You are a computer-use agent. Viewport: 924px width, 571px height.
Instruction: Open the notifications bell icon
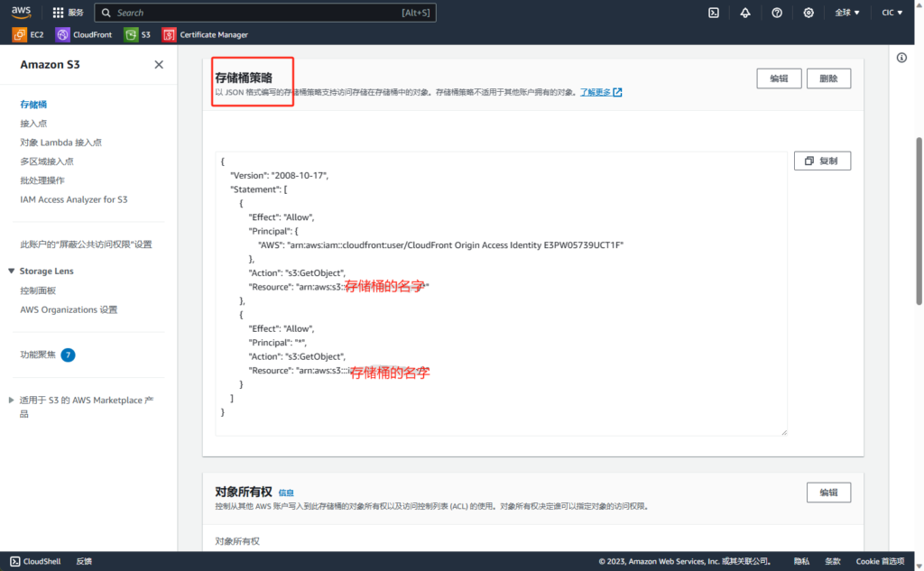click(745, 13)
